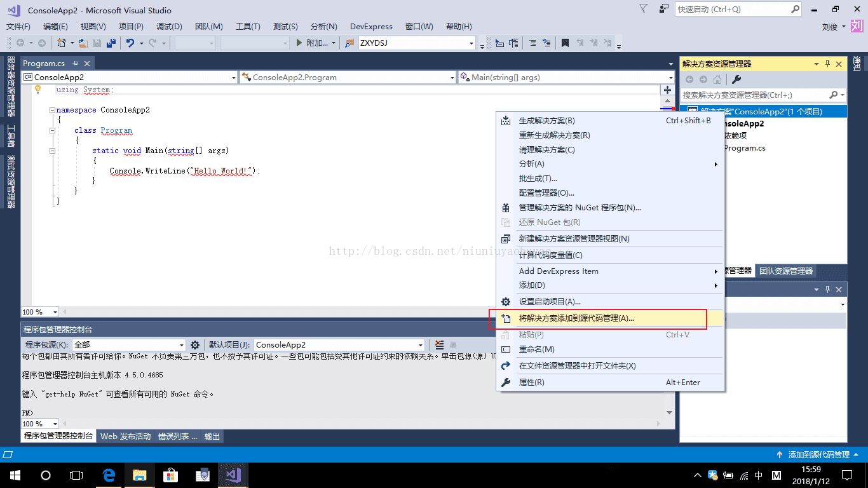Viewport: 868px width, 488px height.
Task: Open the editor zoom 100 % dropdown
Action: [55, 312]
